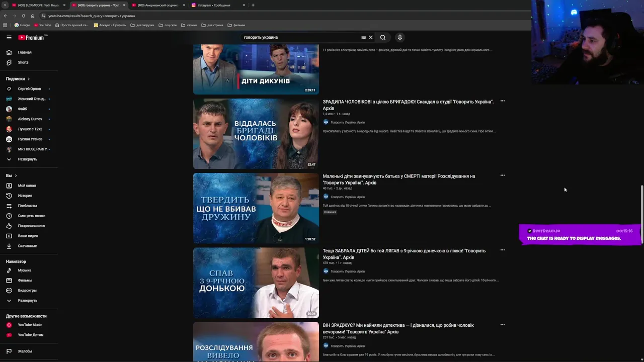The image size is (644, 362).
Task: Open the apps grid in bookmarks bar
Action: click(5, 25)
